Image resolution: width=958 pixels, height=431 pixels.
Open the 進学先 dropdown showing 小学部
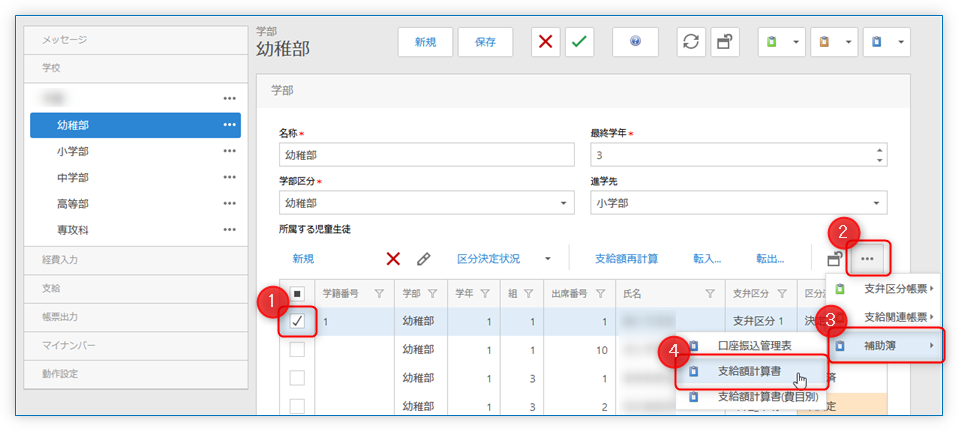876,203
